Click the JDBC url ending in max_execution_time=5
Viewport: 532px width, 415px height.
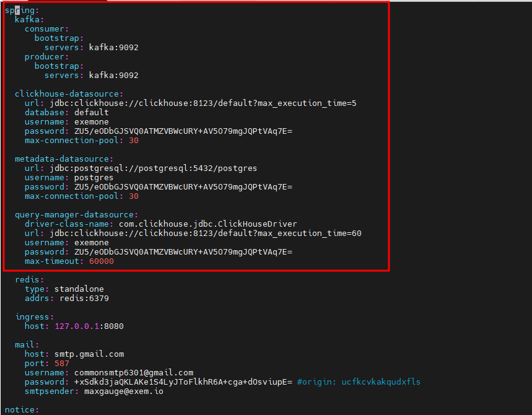tap(203, 103)
